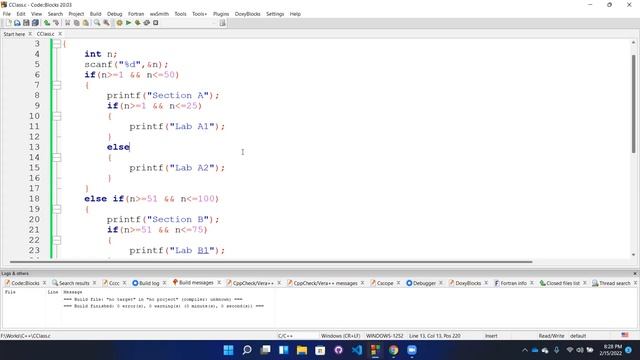Collapse the fold marker at line 7
This screenshot has height=360, width=640.
[57, 85]
